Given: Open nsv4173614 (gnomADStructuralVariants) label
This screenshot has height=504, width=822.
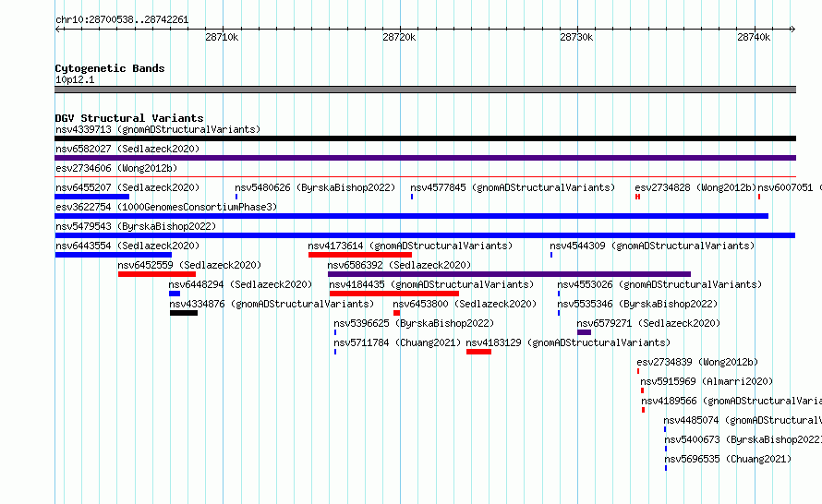Looking at the screenshot, I should [x=410, y=246].
